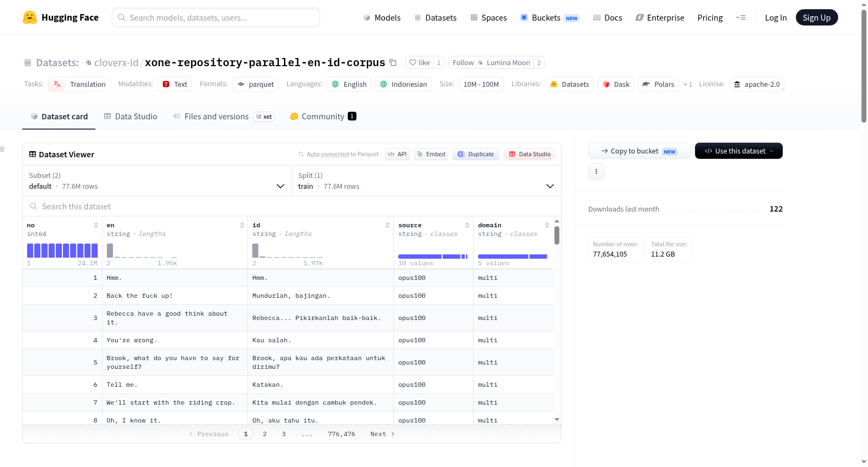Sort the 'en' column using its sort icon
Viewport: 868px width, 467px height.
coord(242,225)
